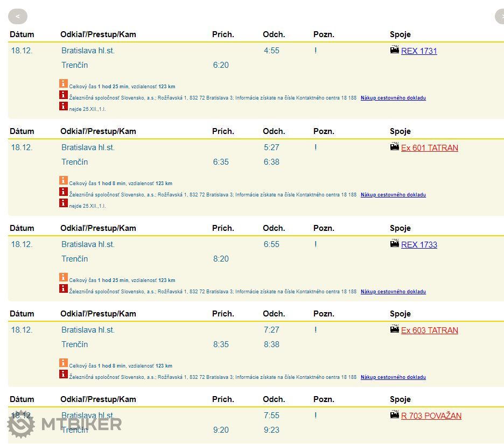Go to next image with right arrow

(500, 17)
